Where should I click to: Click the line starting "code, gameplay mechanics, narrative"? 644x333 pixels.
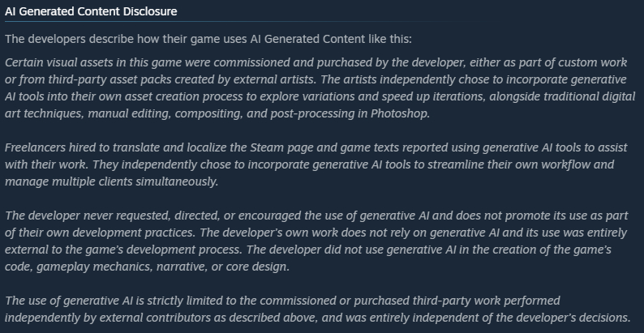(x=146, y=267)
